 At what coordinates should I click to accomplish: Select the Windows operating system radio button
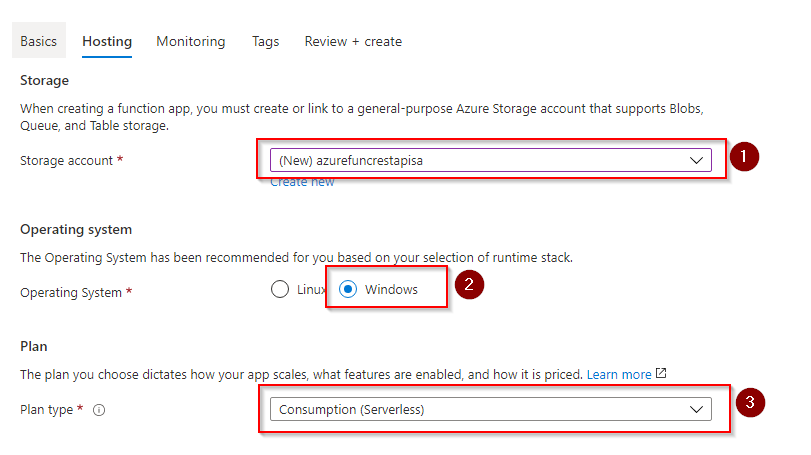(x=348, y=289)
